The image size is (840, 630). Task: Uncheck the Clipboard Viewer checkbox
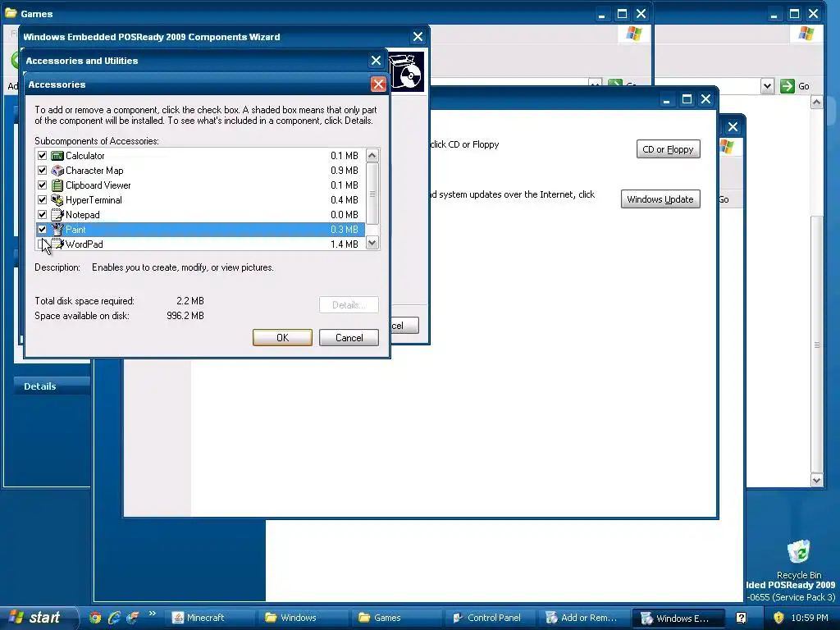coord(43,185)
